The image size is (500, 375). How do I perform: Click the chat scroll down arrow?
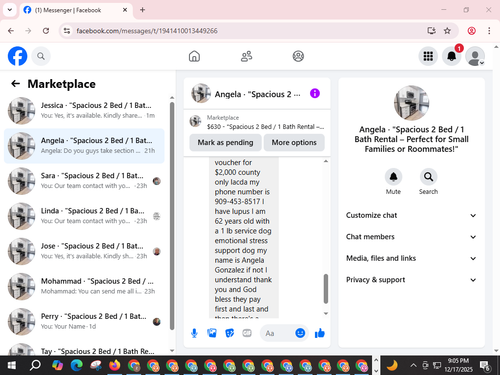point(326,313)
